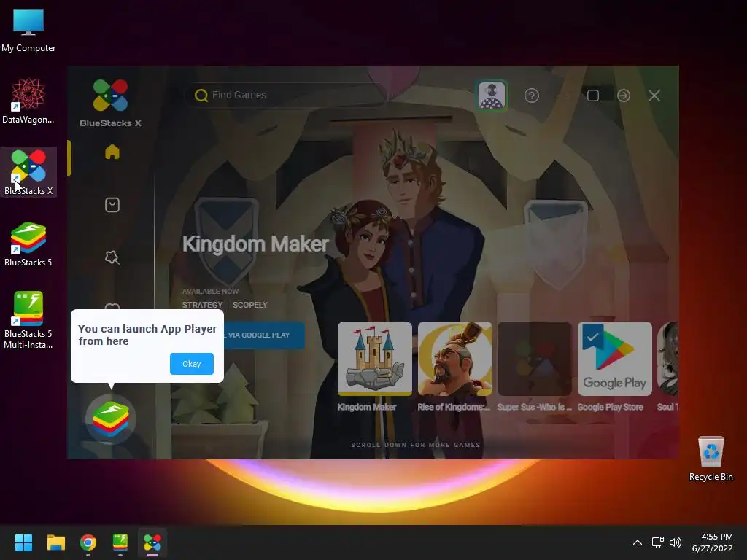Open the Home icon in BlueStacks X sidebar
This screenshot has width=747, height=560.
pos(112,152)
